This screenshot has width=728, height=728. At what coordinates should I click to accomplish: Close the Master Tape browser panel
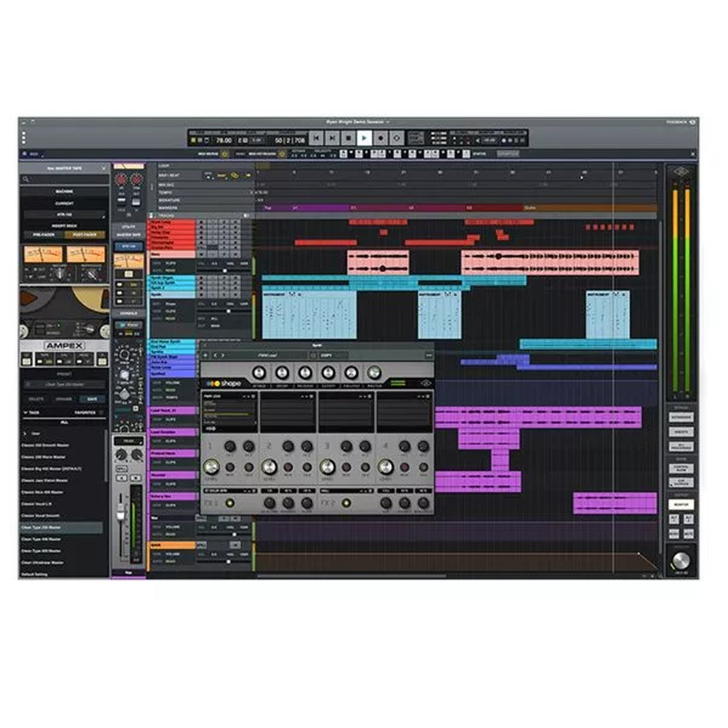[104, 168]
